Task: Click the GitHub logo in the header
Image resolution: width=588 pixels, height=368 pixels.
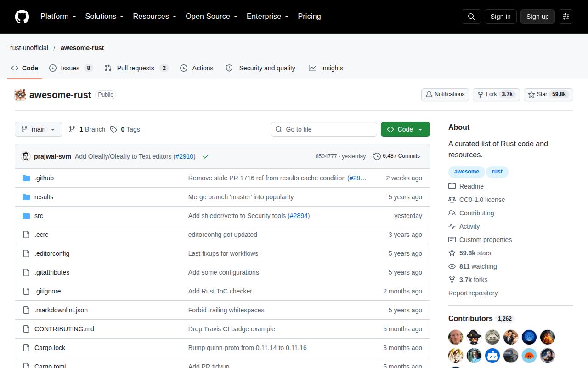Action: click(x=22, y=17)
